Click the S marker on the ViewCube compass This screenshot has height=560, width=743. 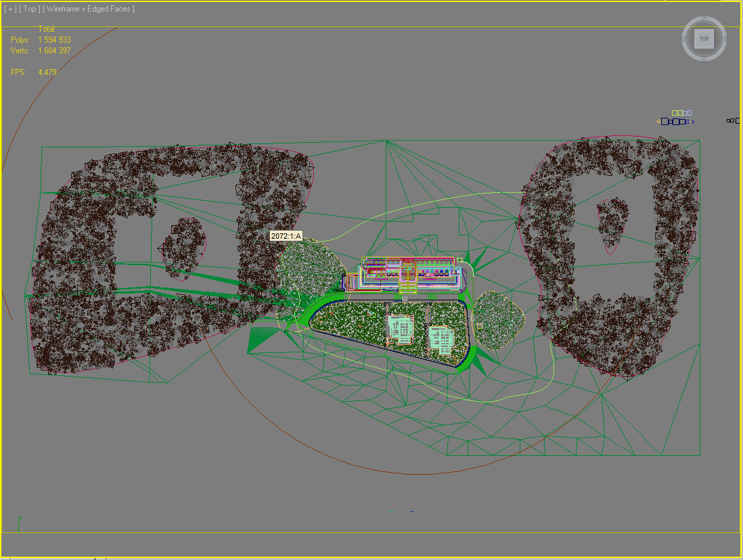[704, 60]
